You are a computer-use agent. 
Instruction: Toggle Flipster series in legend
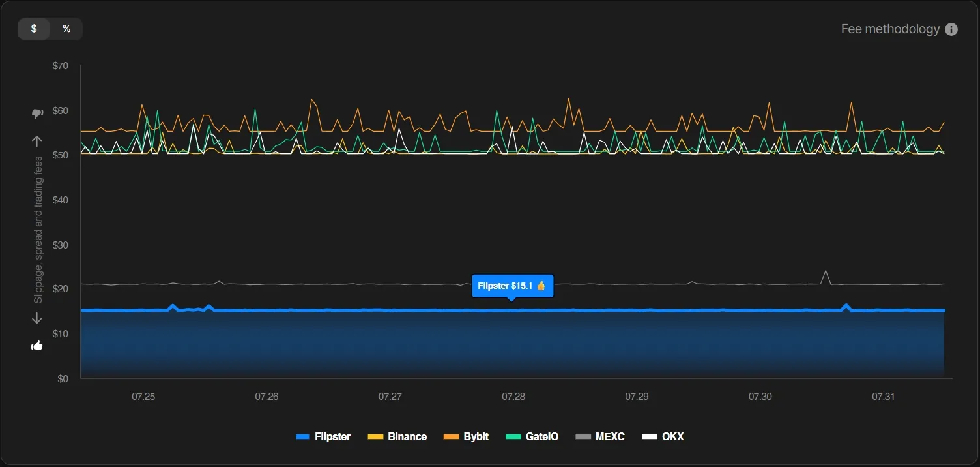[323, 437]
